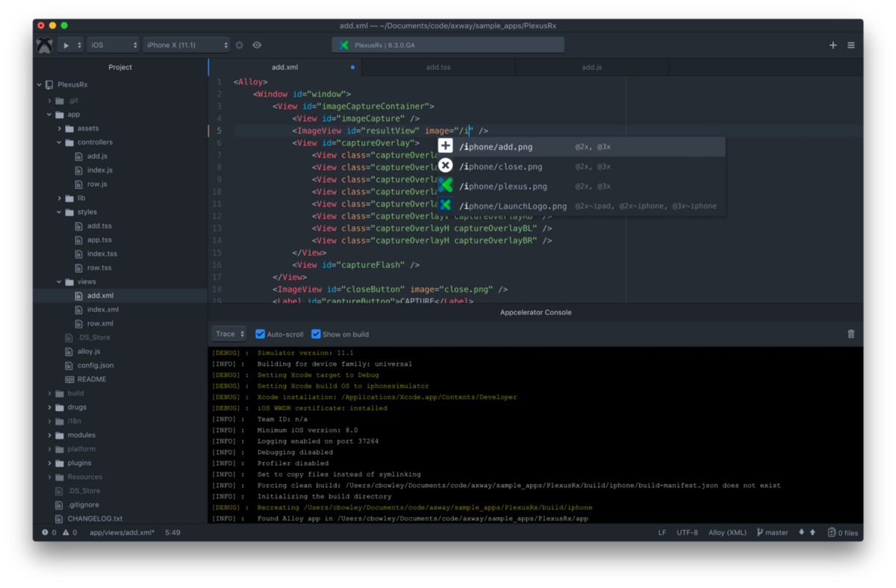Image resolution: width=896 pixels, height=588 pixels.
Task: Open build settings gear icon
Action: point(239,46)
